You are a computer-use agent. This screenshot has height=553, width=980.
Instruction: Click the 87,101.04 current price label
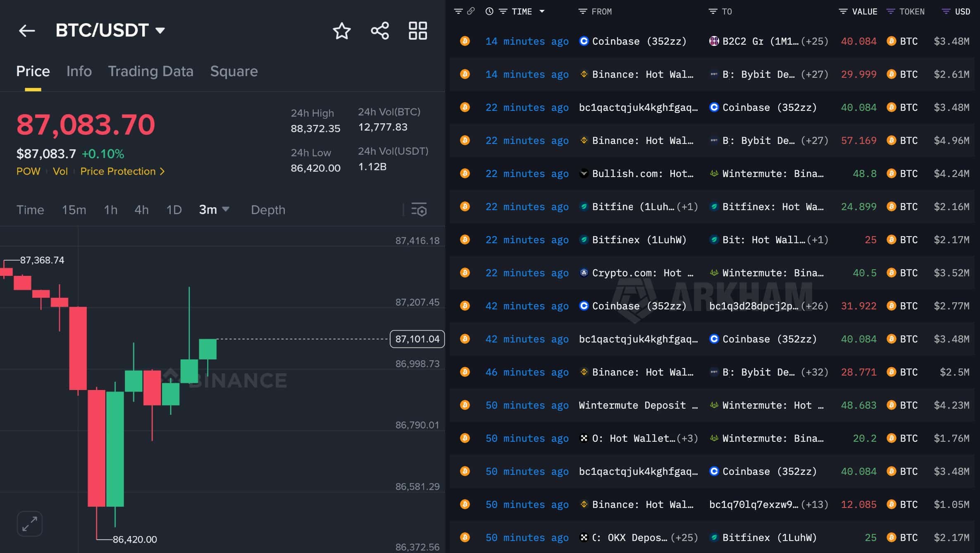(x=417, y=339)
